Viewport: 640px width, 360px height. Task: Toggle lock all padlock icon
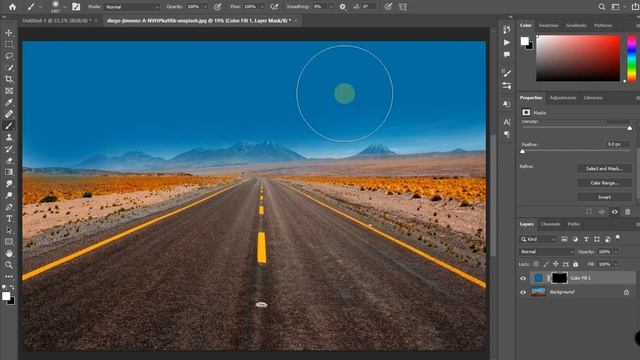(x=576, y=264)
